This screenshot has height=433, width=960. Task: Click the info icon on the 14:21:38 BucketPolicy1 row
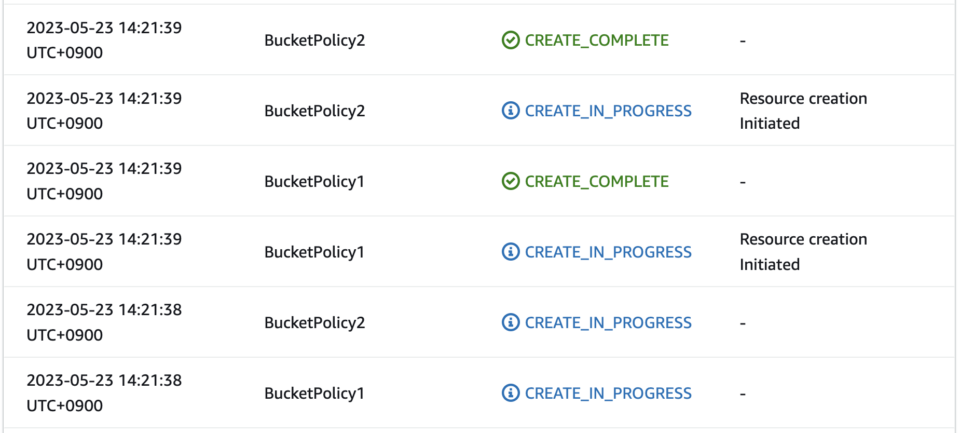[511, 393]
